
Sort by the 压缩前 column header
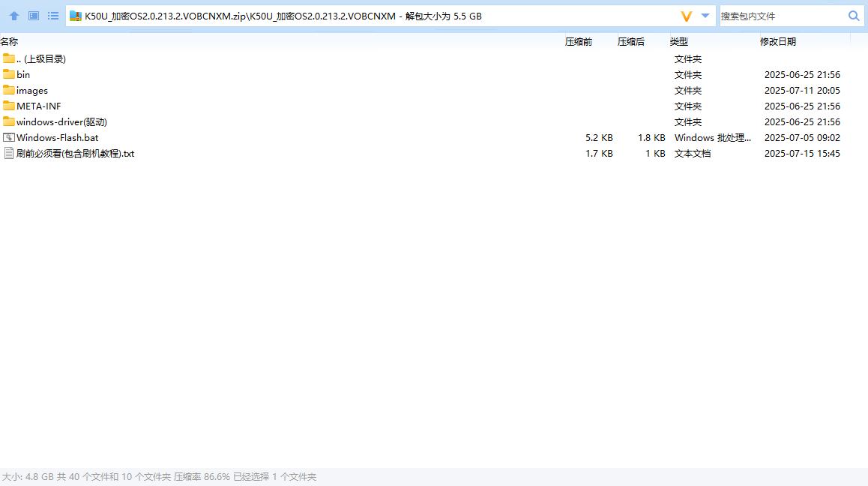(x=579, y=41)
